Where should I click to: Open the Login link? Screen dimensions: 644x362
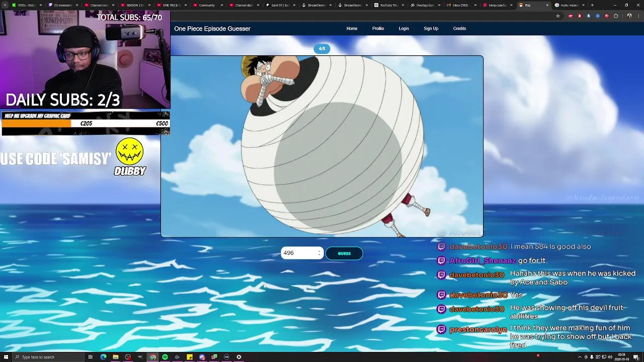(x=404, y=29)
